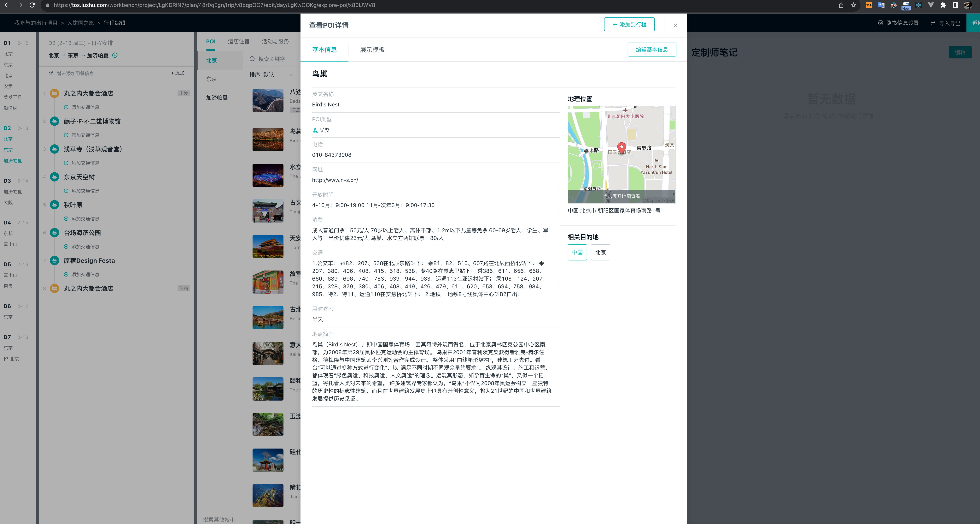Image resolution: width=980 pixels, height=524 pixels.
Task: Click the browser forward arrow
Action: 20,5
